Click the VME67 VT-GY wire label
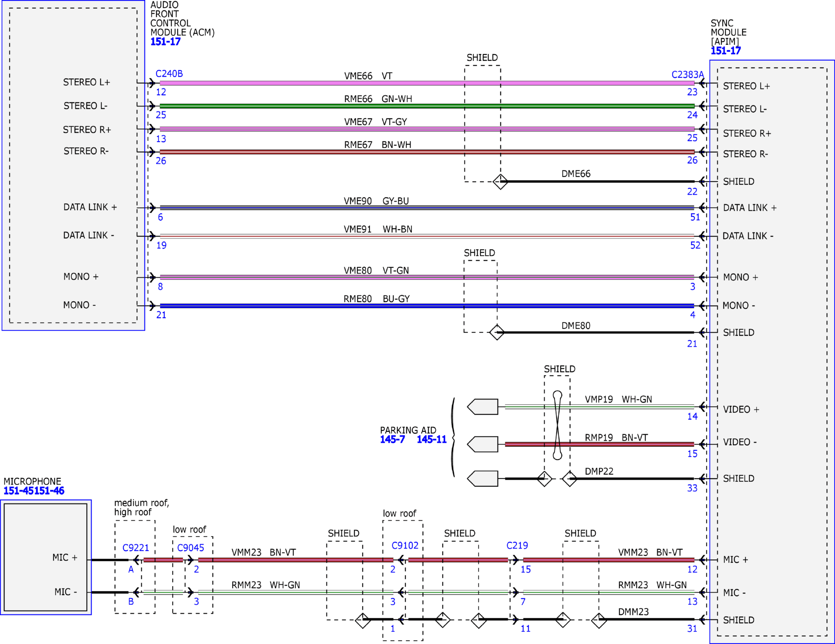Image resolution: width=835 pixels, height=644 pixels. 376,122
